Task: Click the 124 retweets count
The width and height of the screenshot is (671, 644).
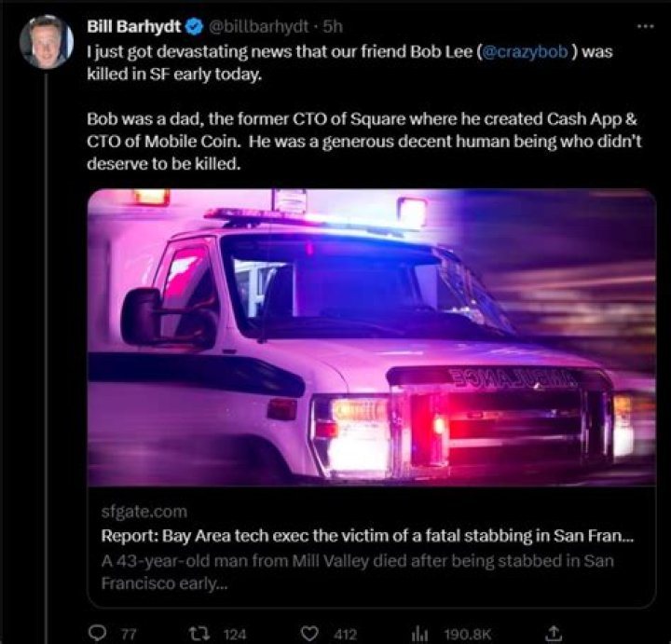Action: click(x=235, y=634)
